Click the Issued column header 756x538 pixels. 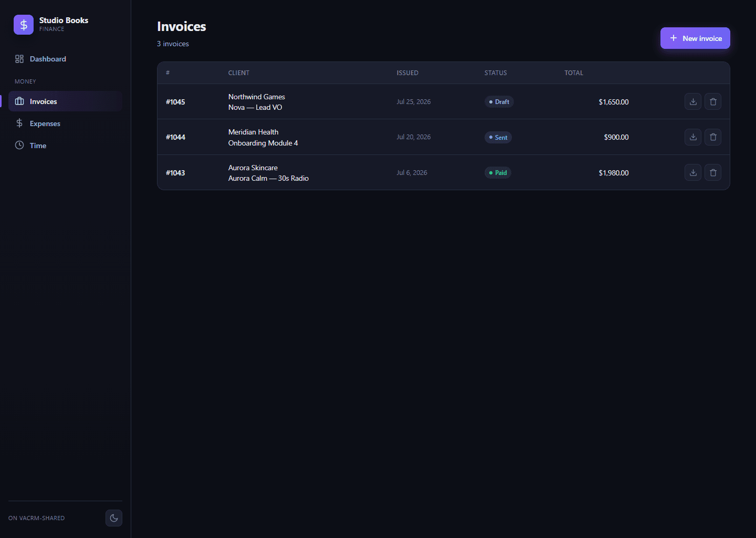[407, 73]
